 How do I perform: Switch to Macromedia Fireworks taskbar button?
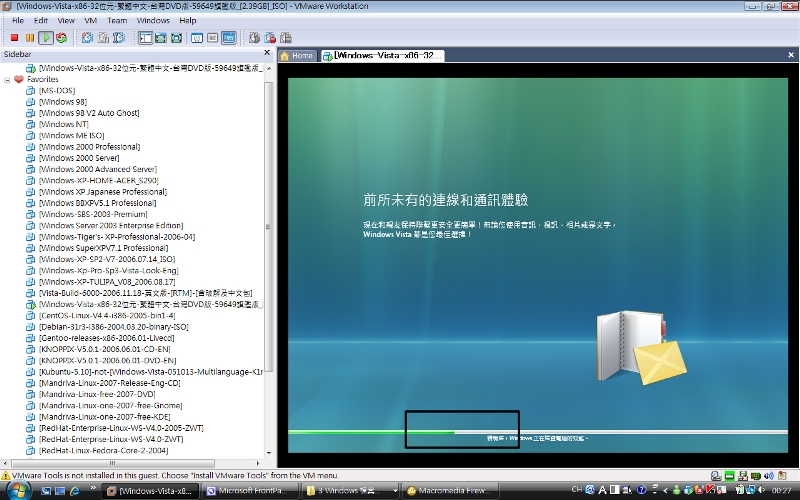(x=449, y=491)
